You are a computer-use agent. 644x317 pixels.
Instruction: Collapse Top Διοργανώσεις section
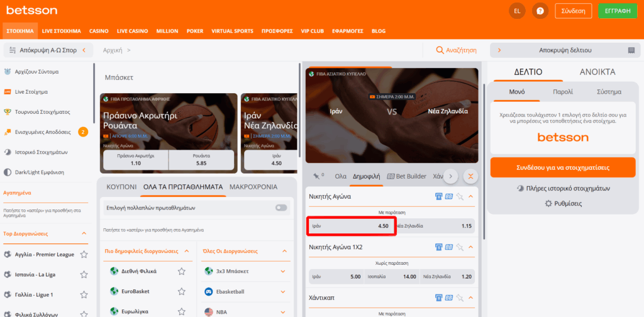(x=84, y=233)
